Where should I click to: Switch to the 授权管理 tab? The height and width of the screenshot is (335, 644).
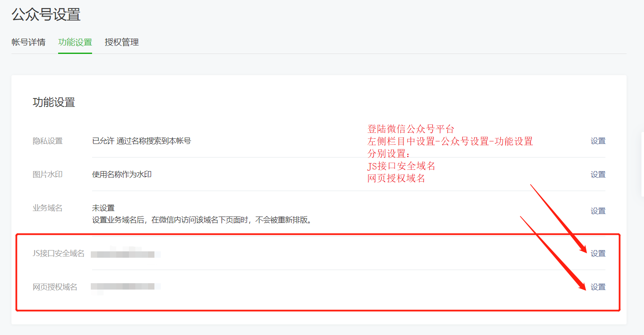[x=121, y=42]
